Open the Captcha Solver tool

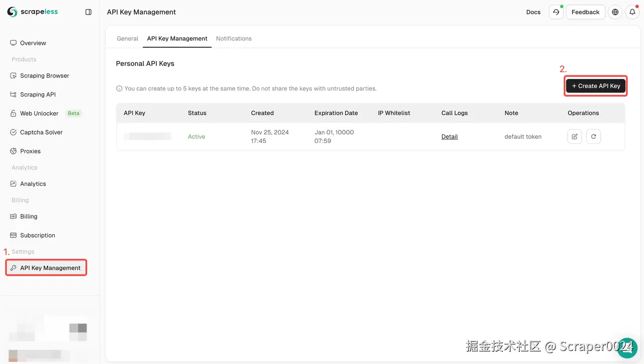point(40,132)
